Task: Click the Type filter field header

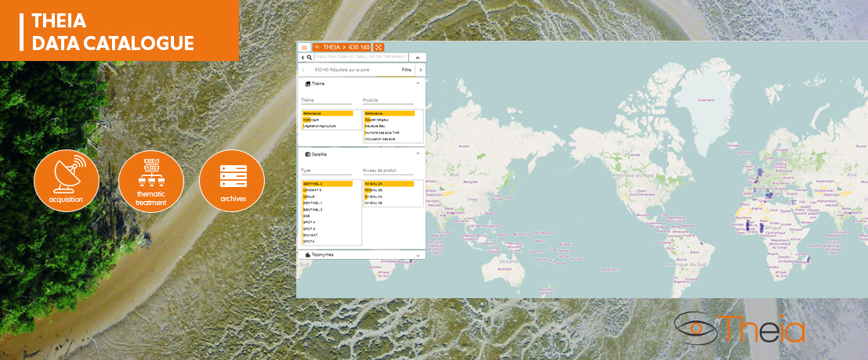Action: 326,171
